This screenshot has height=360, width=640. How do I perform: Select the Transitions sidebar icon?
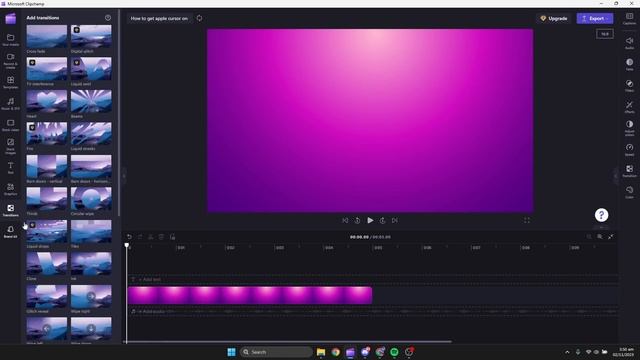[x=11, y=210]
